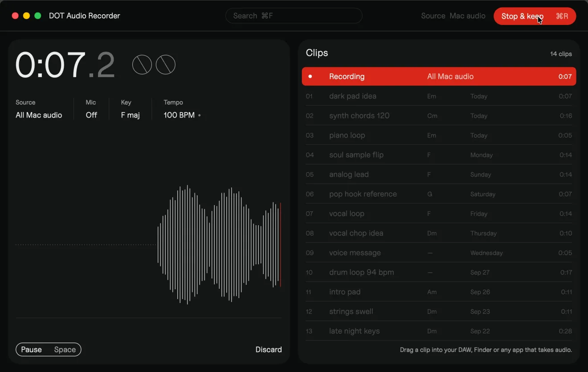Select the active Recording row
Screen dimensions: 588x372
click(x=439, y=77)
